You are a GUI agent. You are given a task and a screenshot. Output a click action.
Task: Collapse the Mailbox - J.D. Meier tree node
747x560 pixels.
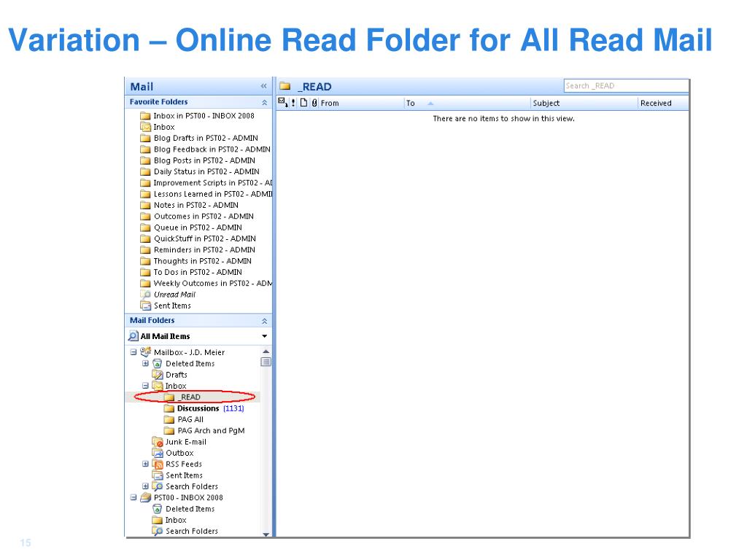coord(133,352)
